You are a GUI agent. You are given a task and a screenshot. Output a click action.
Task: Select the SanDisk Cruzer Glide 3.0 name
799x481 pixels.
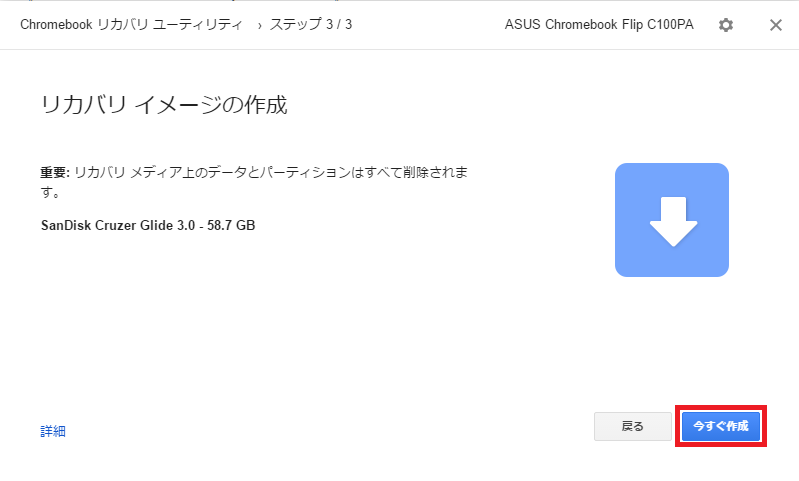coord(120,225)
